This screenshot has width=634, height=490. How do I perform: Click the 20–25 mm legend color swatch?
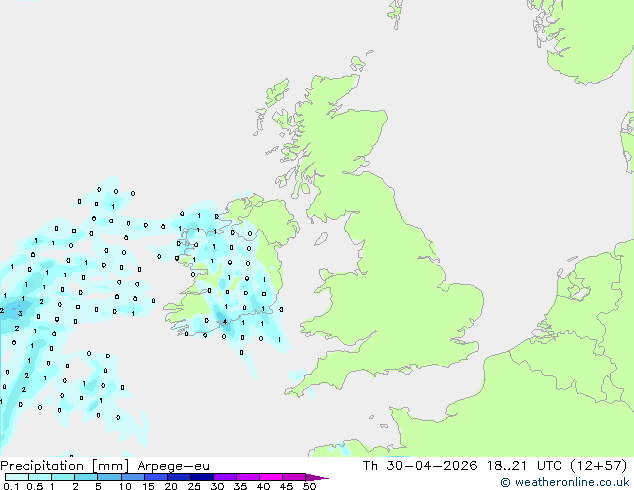(179, 477)
